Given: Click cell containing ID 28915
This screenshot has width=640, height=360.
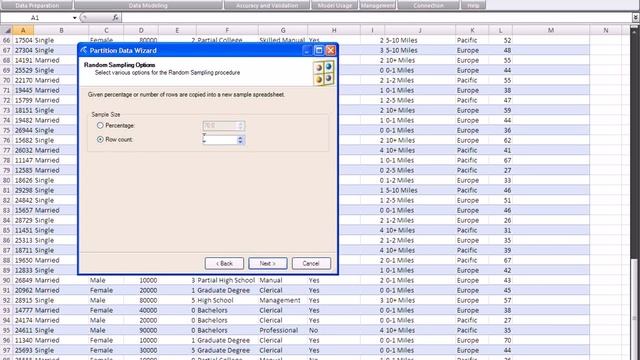Looking at the screenshot, I should pyautogui.click(x=23, y=300).
